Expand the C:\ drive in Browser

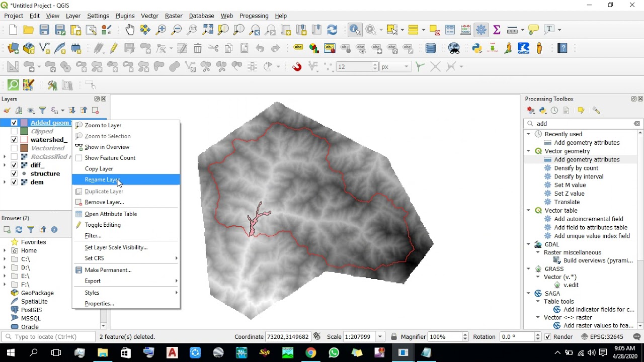[x=5, y=259]
